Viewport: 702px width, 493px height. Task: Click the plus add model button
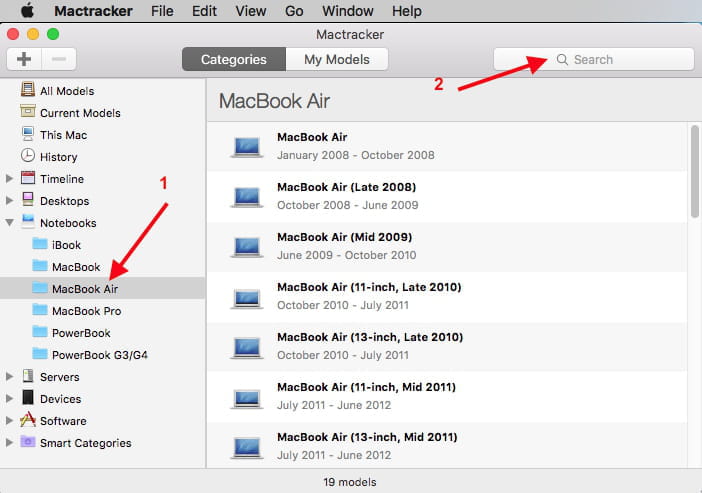tap(24, 59)
